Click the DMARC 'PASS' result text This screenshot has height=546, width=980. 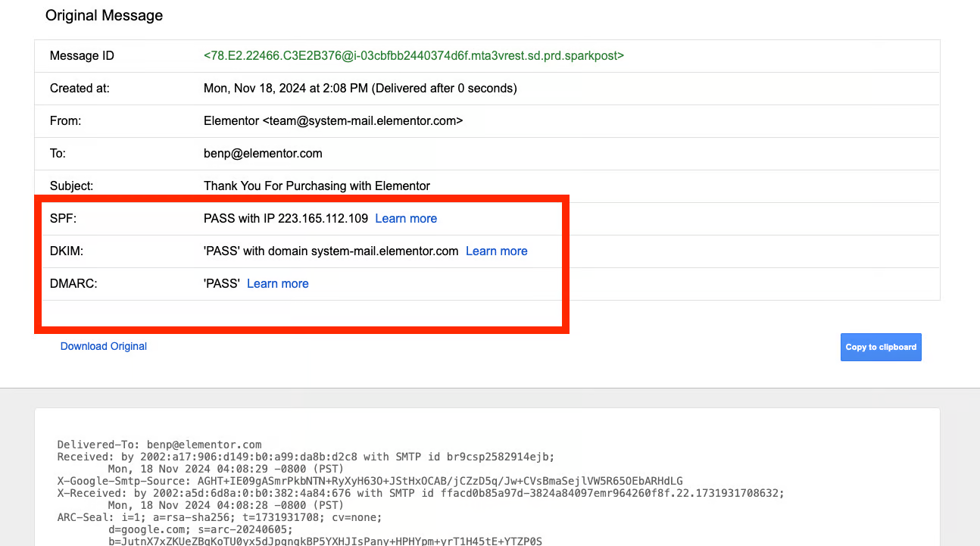point(221,283)
